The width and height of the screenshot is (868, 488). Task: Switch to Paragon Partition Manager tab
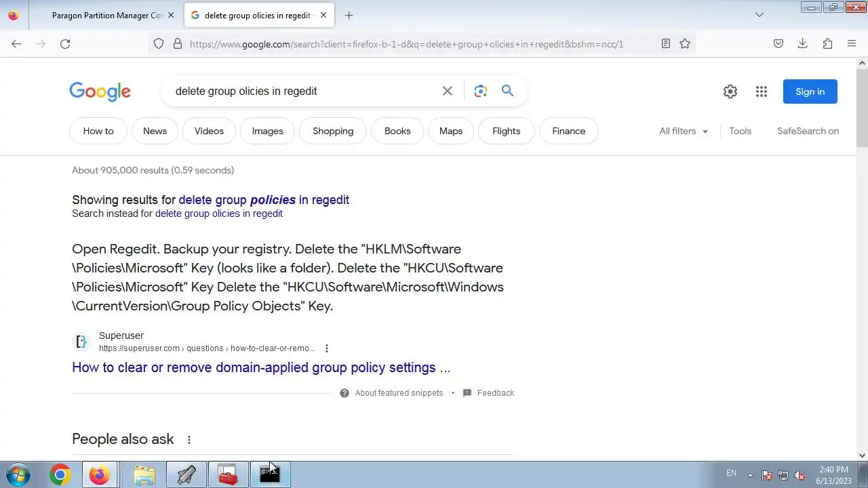click(107, 15)
